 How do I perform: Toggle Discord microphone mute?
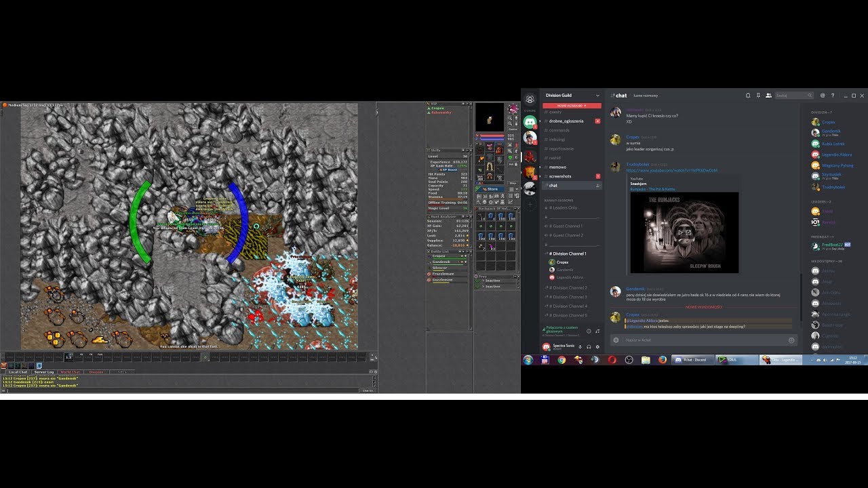580,346
